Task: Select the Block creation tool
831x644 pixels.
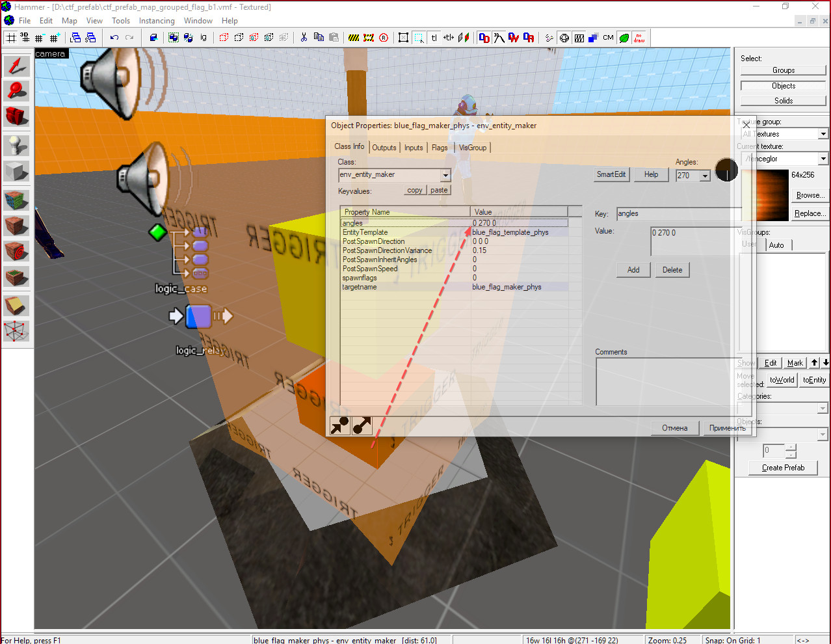Action: click(17, 172)
